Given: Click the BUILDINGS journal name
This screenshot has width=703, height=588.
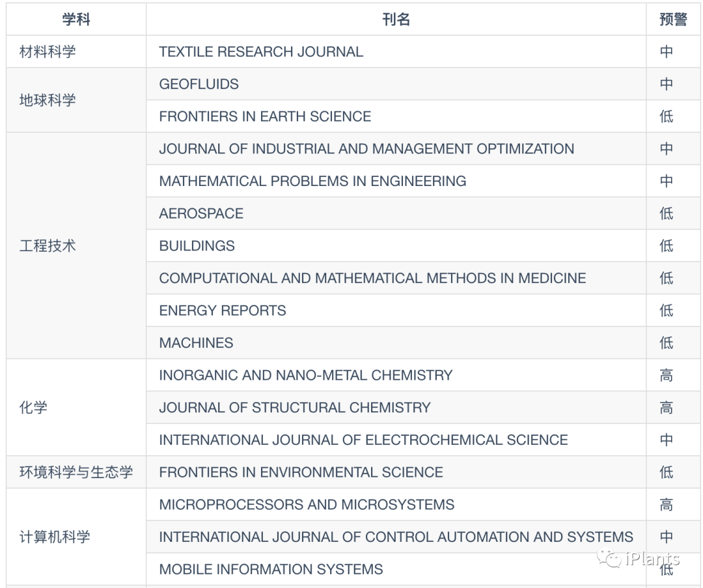Looking at the screenshot, I should click(x=197, y=246).
